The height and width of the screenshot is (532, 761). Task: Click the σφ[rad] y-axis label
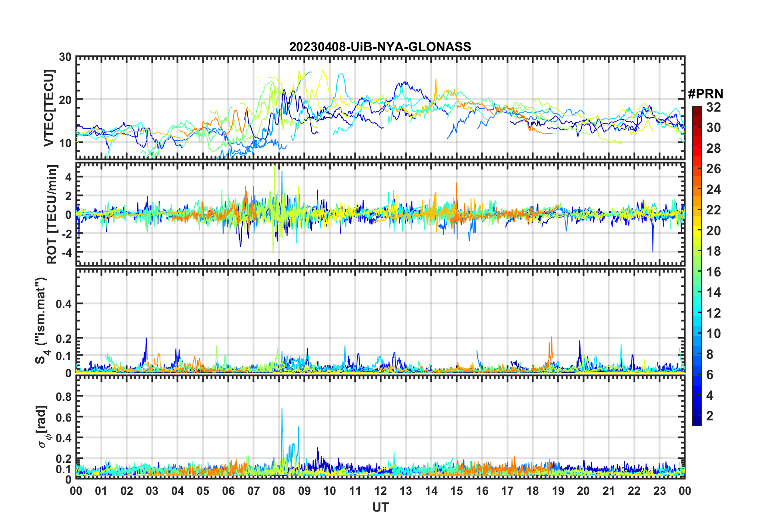click(x=43, y=426)
